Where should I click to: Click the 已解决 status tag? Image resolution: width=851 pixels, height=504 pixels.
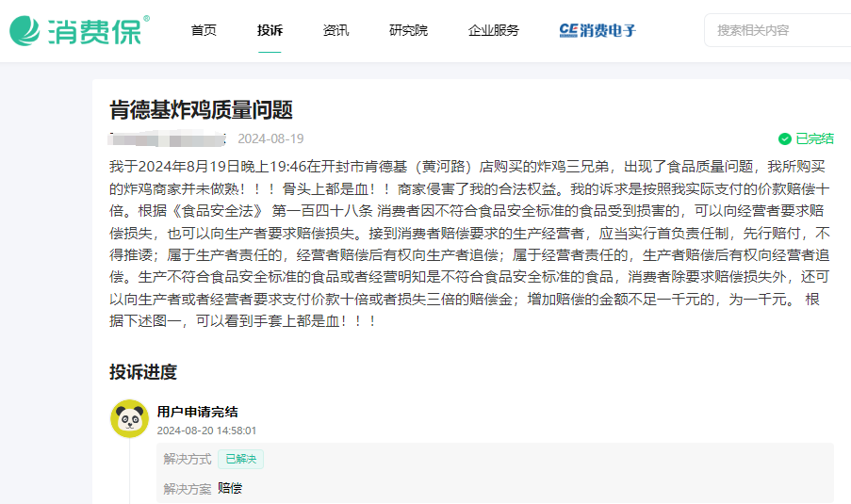pos(241,459)
